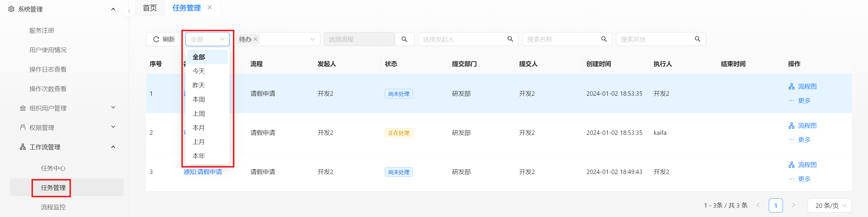868x217 pixels.
Task: Choose 本年 from the dropdown list
Action: point(208,156)
